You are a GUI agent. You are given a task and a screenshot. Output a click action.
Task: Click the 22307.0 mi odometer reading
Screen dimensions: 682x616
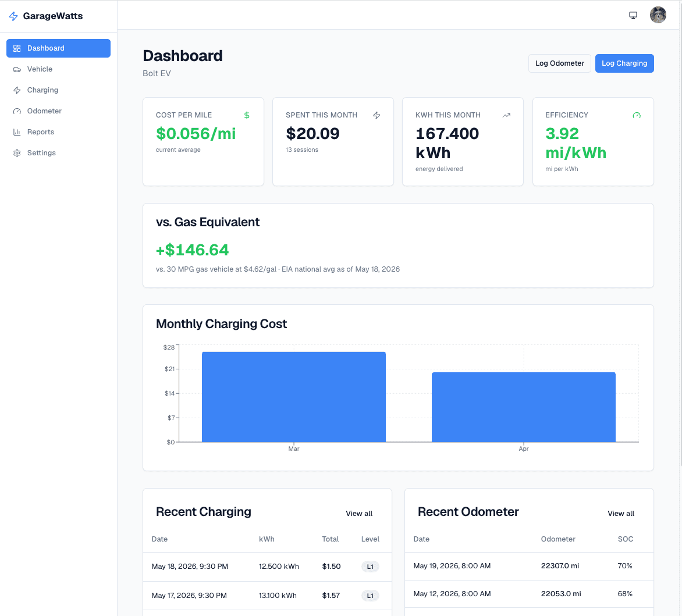click(x=560, y=566)
